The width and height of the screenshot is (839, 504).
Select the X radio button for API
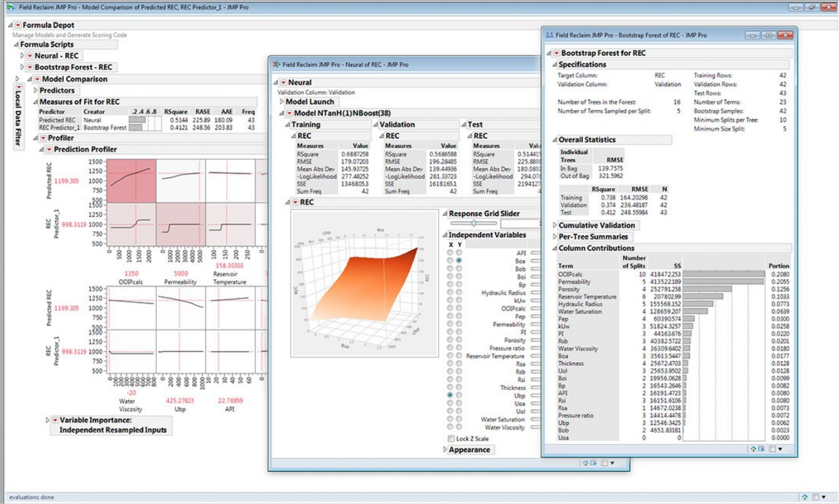(451, 253)
